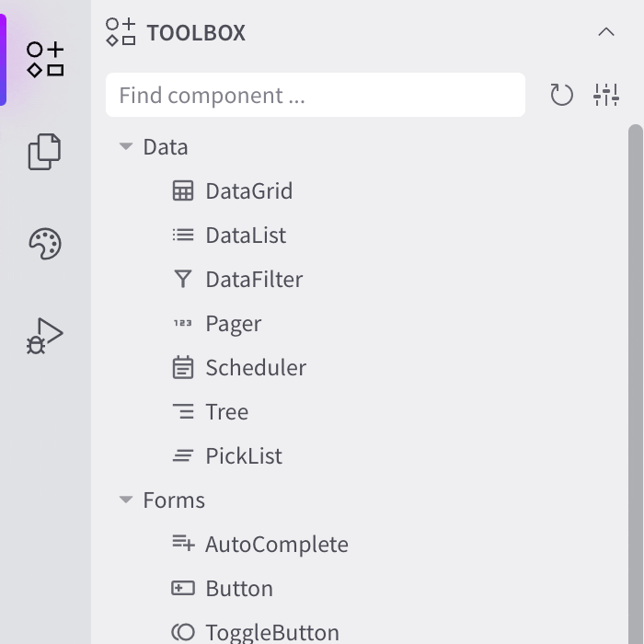644x644 pixels.
Task: Open toolbox filter settings sliders icon
Action: [606, 95]
